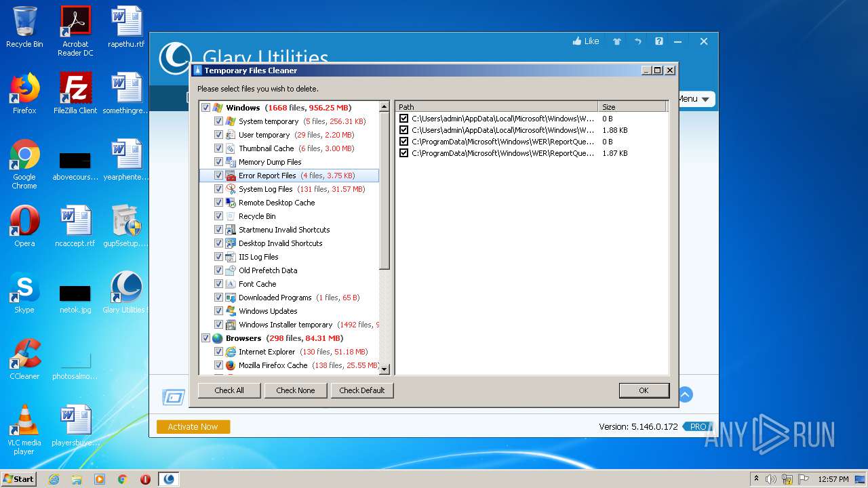The width and height of the screenshot is (868, 488).
Task: Open FileZilla Client desktop shortcut
Action: (x=75, y=94)
